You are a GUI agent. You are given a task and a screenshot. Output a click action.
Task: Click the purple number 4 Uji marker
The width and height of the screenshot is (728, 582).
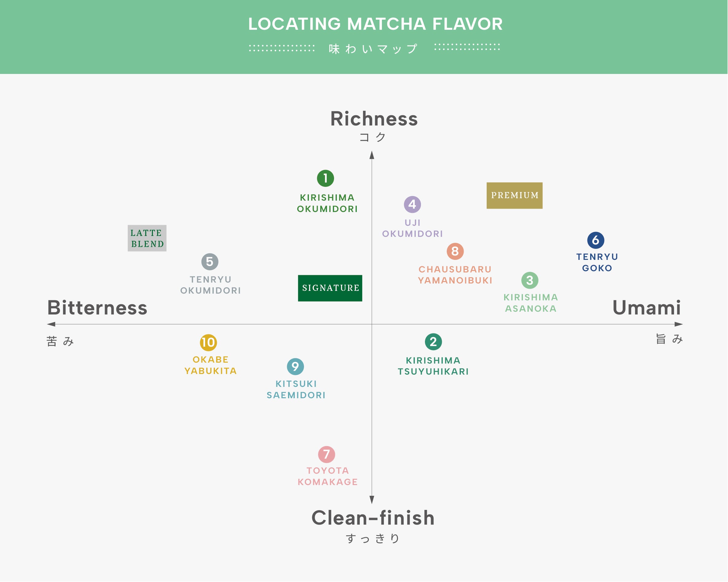pyautogui.click(x=412, y=204)
